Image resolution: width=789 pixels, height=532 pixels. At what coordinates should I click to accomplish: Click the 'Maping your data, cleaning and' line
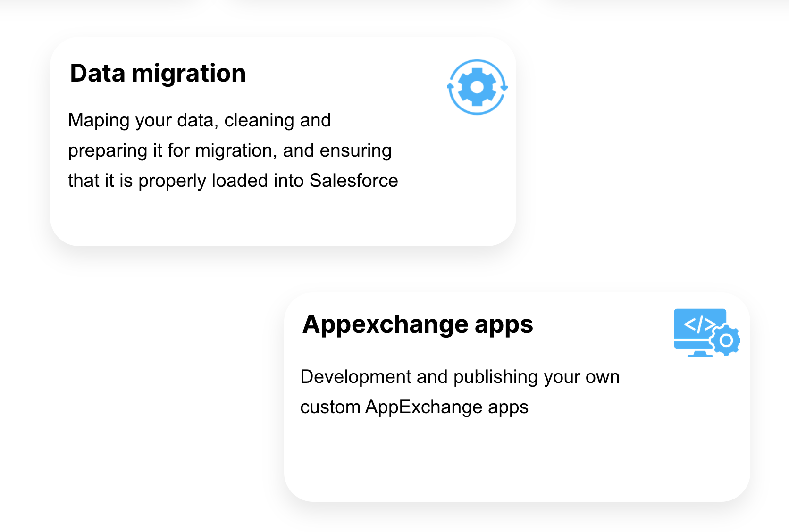pyautogui.click(x=200, y=121)
